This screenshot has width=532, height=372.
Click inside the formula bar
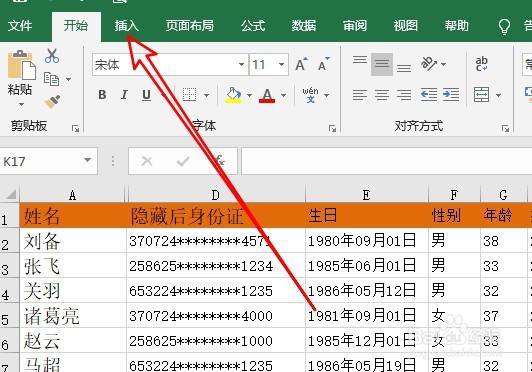(x=386, y=161)
